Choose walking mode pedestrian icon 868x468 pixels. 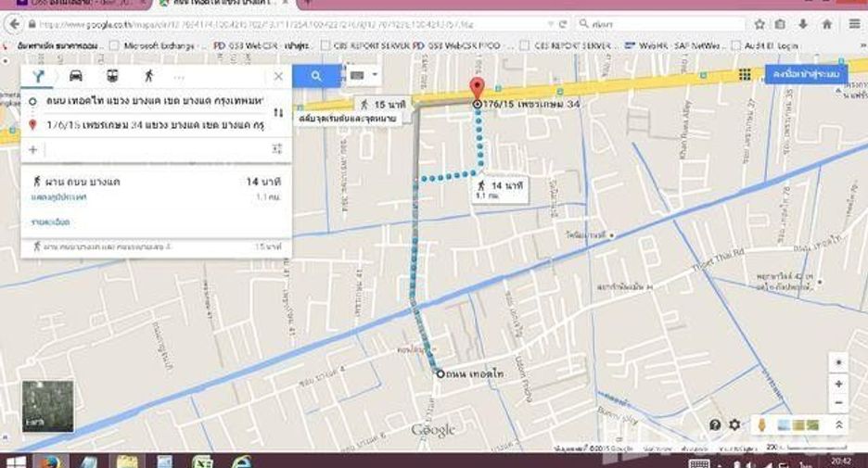coord(148,76)
